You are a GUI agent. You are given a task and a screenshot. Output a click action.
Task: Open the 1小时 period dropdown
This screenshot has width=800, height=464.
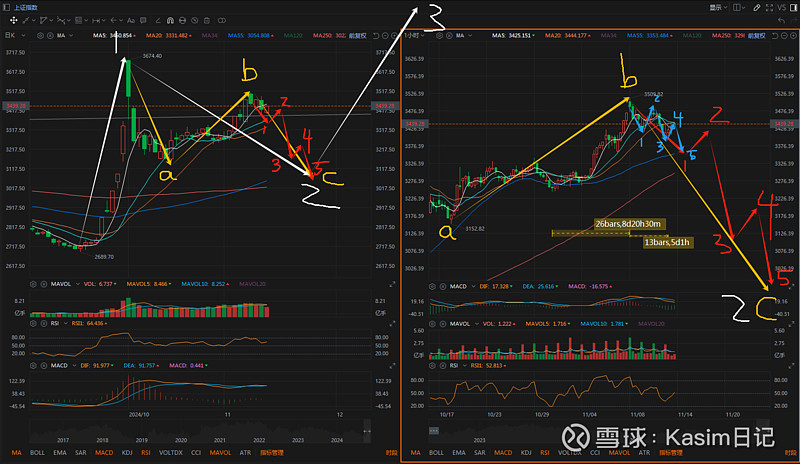pyautogui.click(x=414, y=35)
